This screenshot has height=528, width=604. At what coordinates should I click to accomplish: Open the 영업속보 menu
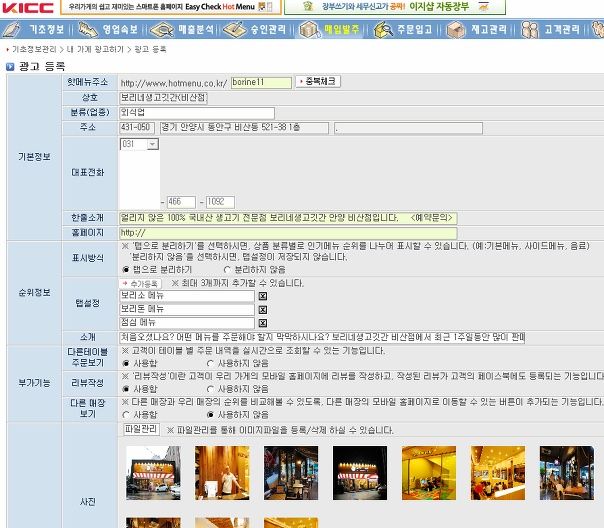click(x=120, y=30)
